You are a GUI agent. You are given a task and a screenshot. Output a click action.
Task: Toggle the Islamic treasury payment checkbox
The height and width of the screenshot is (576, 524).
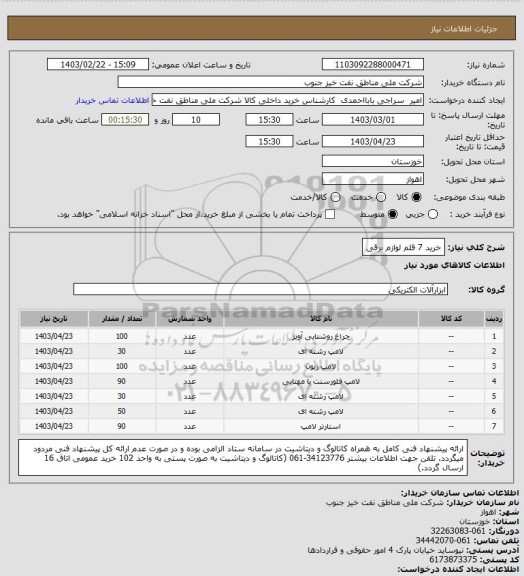pyautogui.click(x=330, y=215)
